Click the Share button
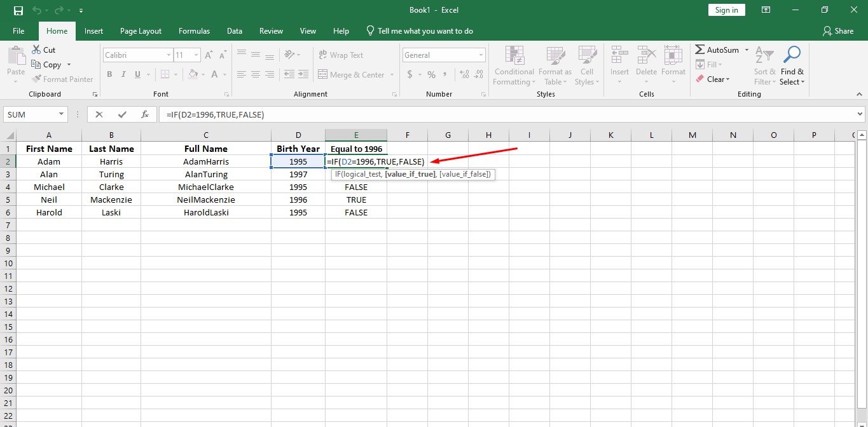The height and width of the screenshot is (427, 868). pos(838,30)
